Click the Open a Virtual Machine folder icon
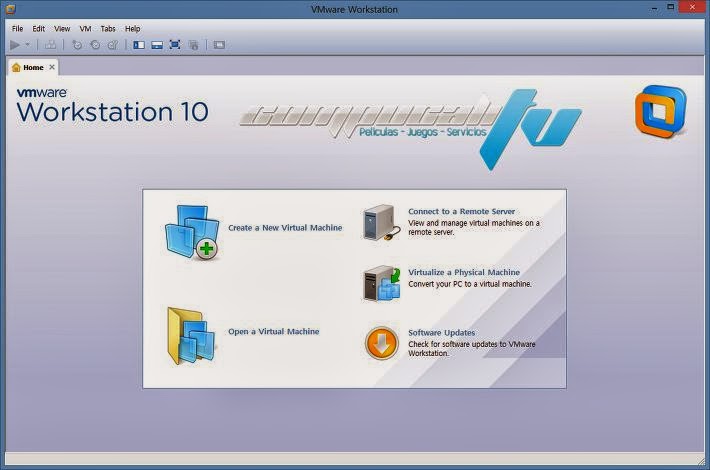 (191, 336)
